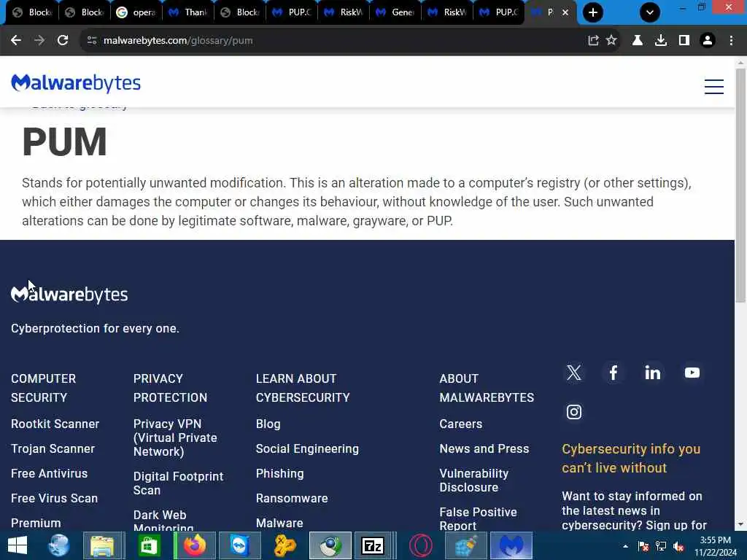Open the News and Press link
Screen dimensions: 747x560
tap(484, 448)
